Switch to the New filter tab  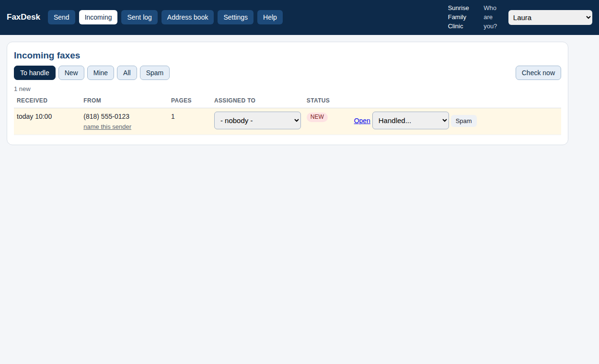coord(71,73)
